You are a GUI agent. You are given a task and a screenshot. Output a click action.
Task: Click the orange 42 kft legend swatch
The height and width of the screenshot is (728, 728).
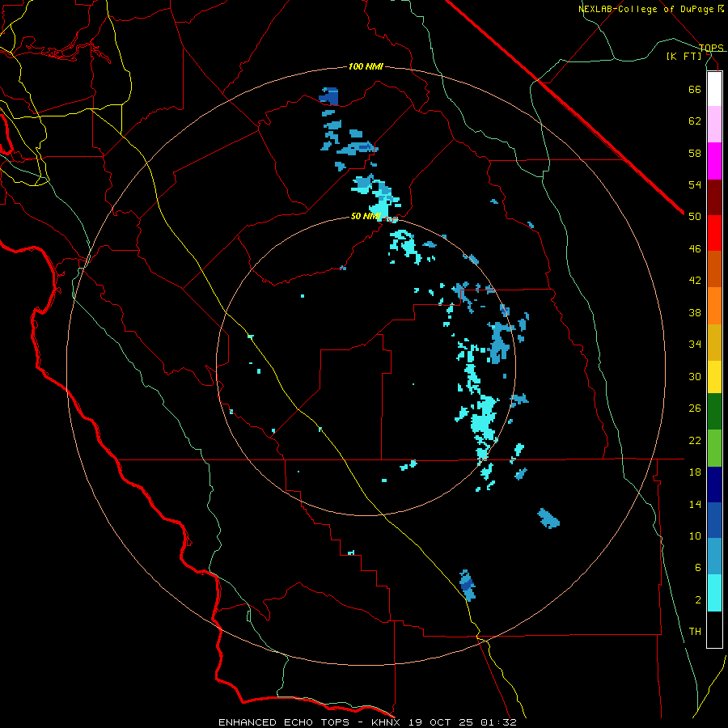tap(714, 306)
